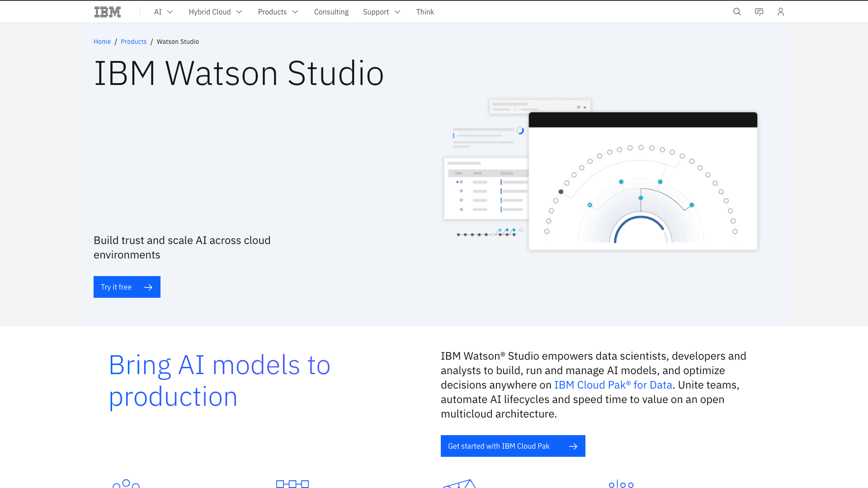The width and height of the screenshot is (868, 488).
Task: Open the Think menu item
Action: click(x=425, y=12)
